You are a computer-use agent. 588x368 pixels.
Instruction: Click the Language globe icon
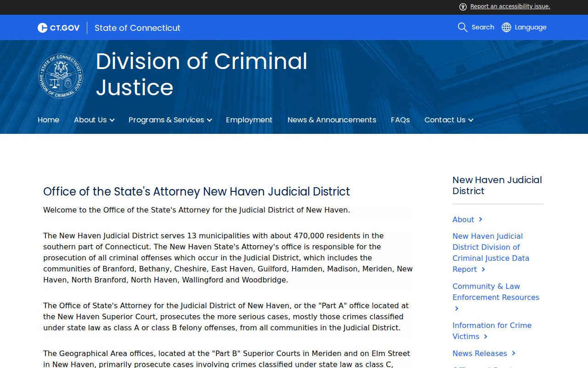pos(506,27)
